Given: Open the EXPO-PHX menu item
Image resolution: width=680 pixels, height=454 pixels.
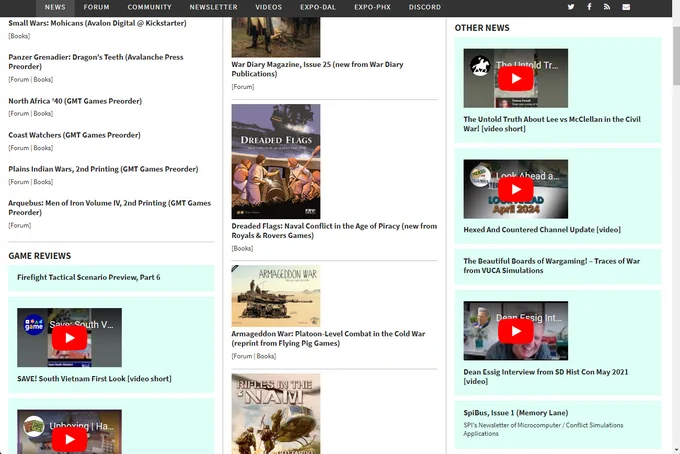Looking at the screenshot, I should tap(372, 7).
